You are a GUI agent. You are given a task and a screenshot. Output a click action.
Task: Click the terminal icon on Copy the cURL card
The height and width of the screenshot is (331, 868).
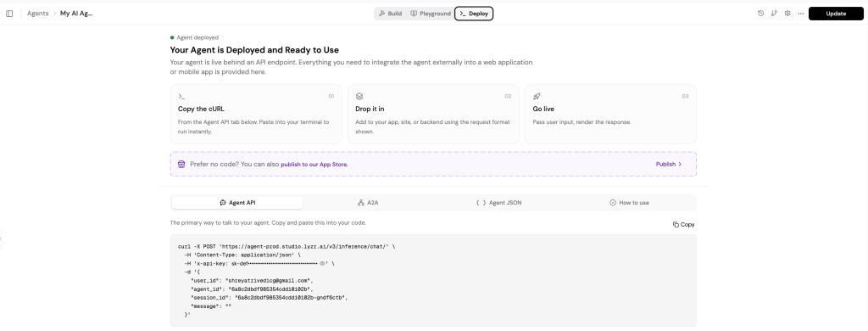click(x=181, y=97)
